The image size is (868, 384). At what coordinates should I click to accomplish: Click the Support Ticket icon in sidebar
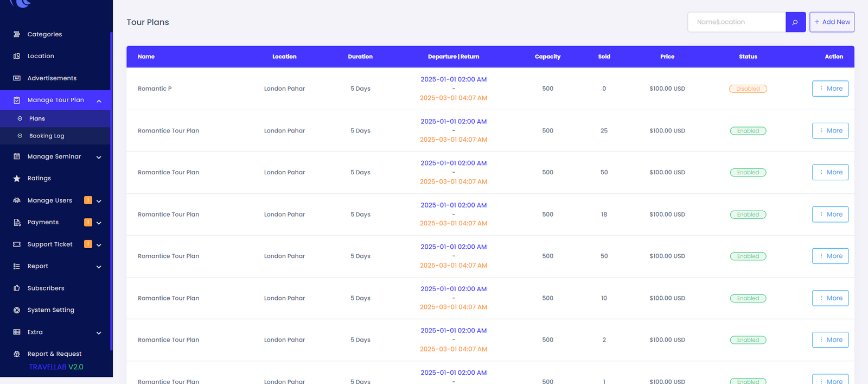click(17, 244)
